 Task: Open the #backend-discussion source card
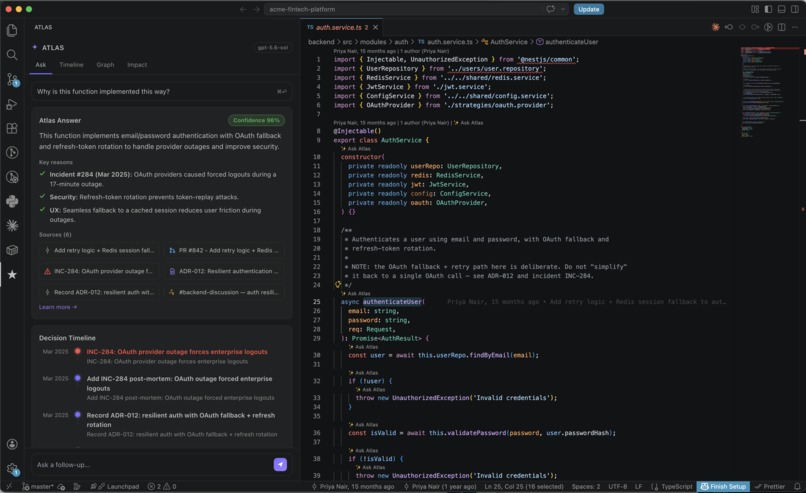pyautogui.click(x=224, y=292)
